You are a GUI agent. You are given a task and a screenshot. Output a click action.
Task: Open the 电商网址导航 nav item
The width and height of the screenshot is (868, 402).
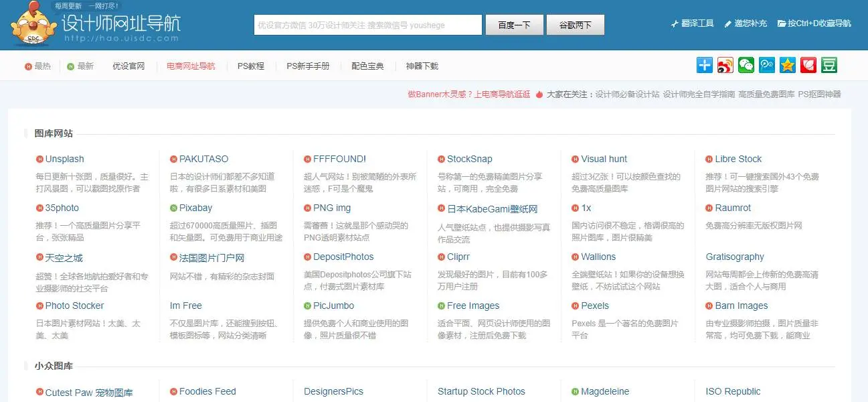[191, 66]
